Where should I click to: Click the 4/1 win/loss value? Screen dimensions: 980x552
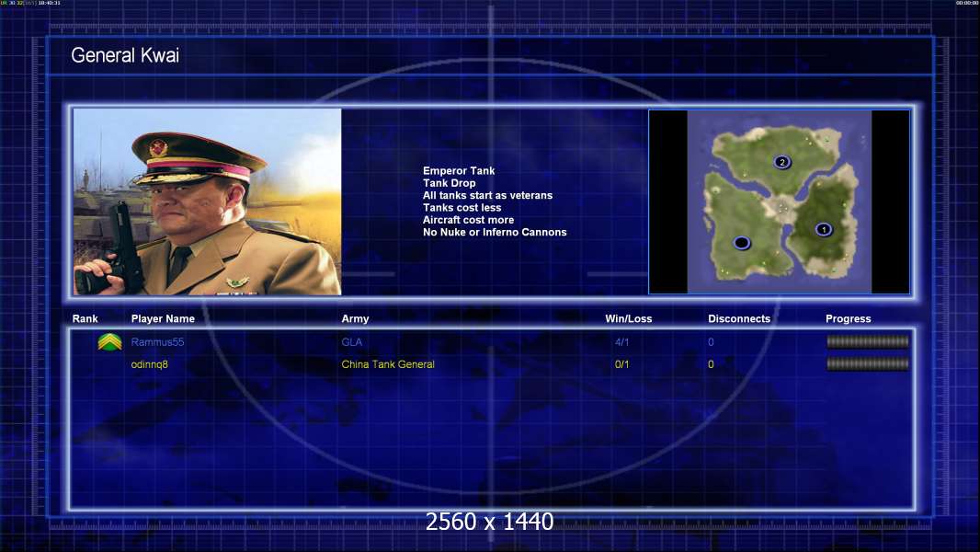[x=621, y=342]
